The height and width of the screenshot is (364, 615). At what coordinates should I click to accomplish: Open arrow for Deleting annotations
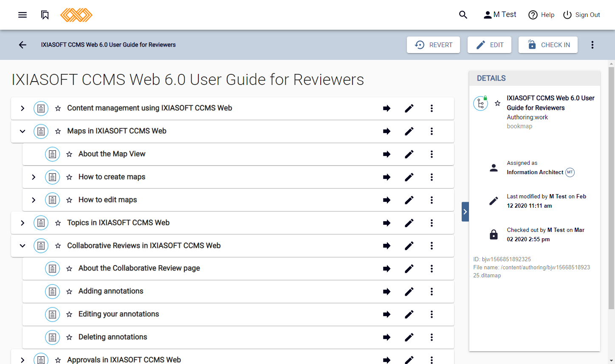pyautogui.click(x=386, y=337)
